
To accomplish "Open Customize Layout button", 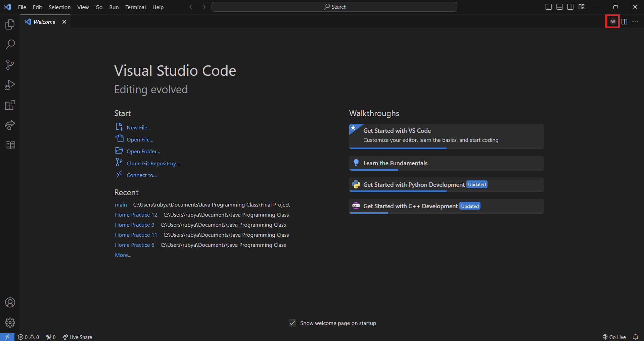I will click(x=582, y=7).
